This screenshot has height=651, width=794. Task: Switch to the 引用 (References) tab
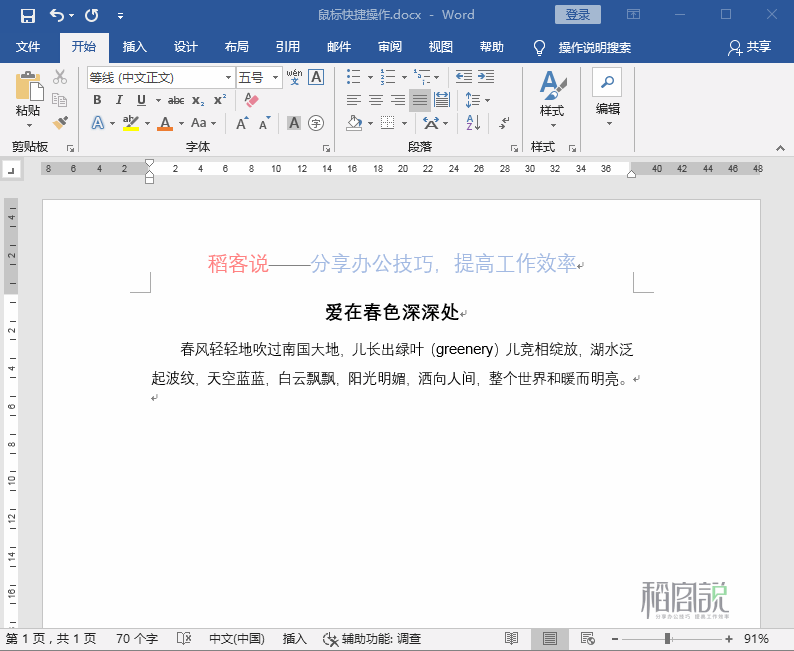click(x=288, y=47)
